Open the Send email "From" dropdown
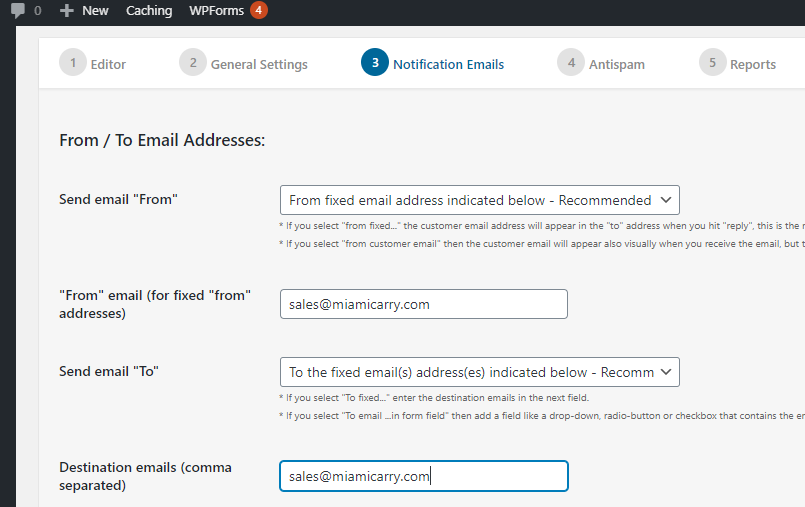Screen dimensions: 805x507 480,200
